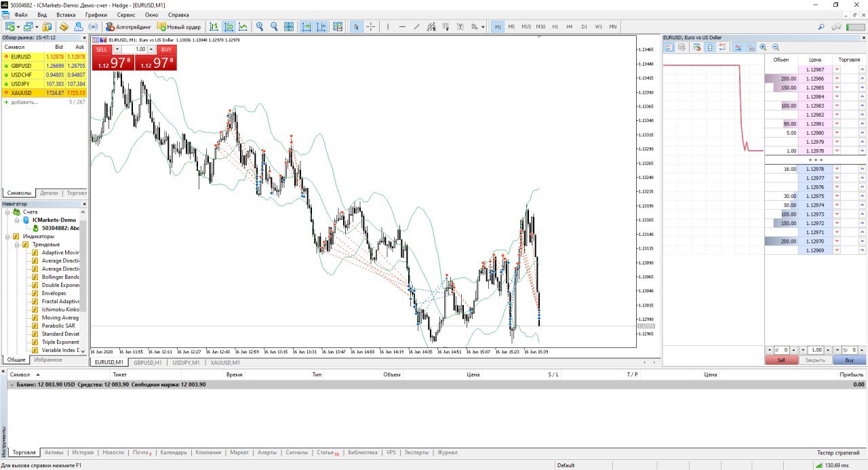Insert text label tool icon
This screenshot has height=470, width=868.
tap(460, 27)
